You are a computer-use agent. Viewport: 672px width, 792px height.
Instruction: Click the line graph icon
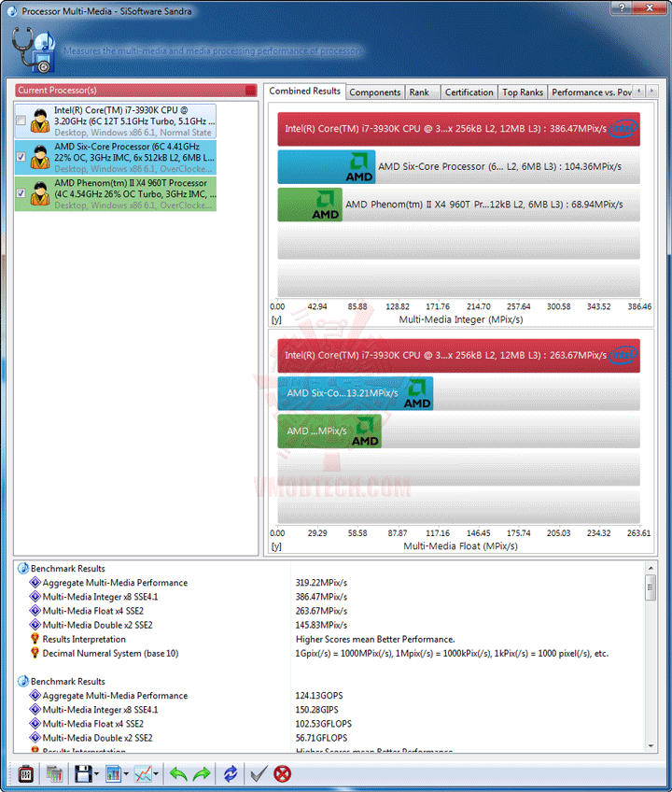[143, 773]
